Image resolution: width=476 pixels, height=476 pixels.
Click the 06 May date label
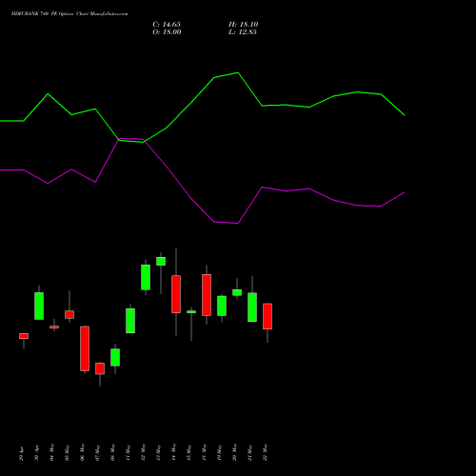(83, 452)
